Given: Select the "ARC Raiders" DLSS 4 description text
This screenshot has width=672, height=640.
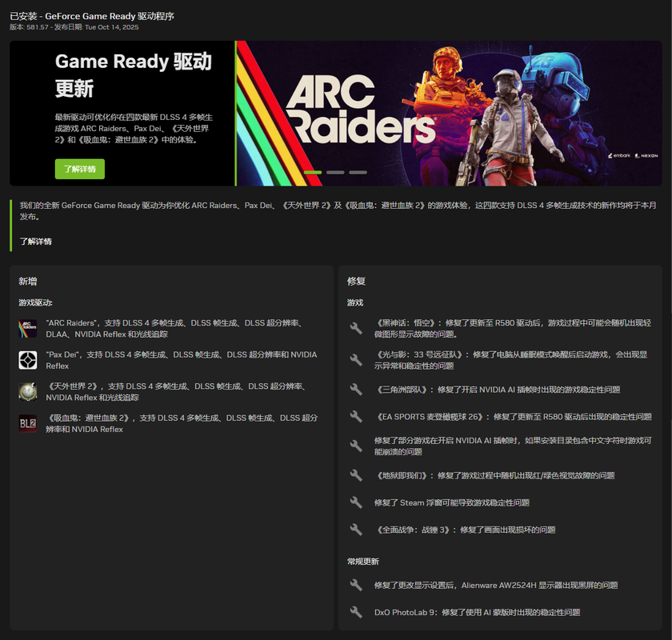Looking at the screenshot, I should [176, 328].
